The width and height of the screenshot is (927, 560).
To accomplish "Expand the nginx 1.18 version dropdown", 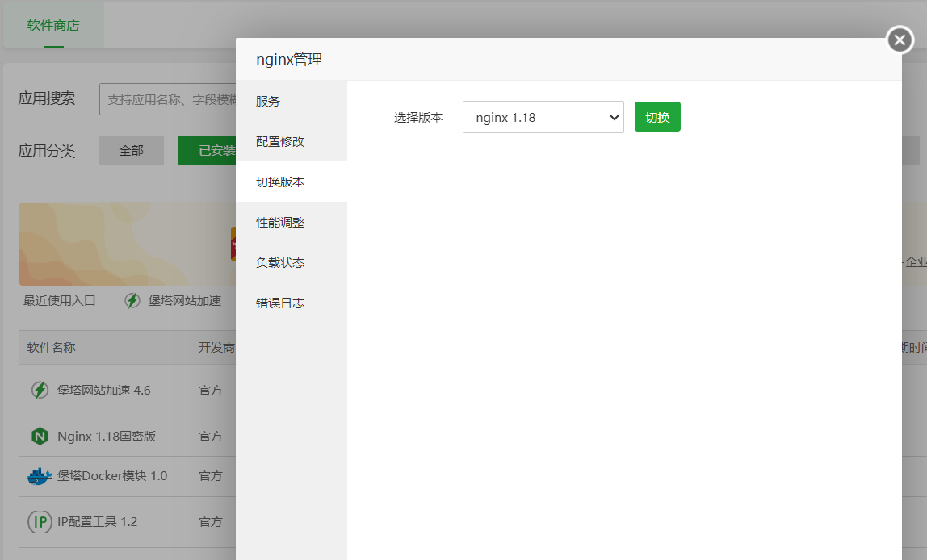I will click(x=543, y=117).
